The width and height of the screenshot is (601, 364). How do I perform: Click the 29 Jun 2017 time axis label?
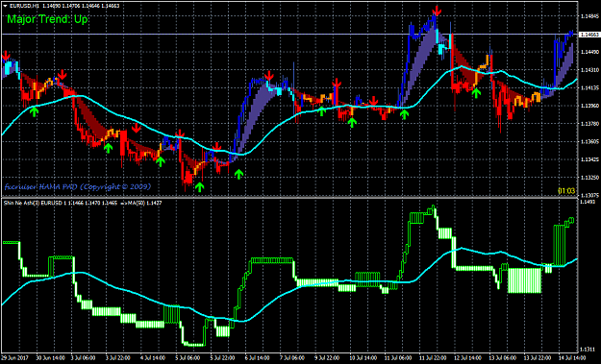(x=13, y=358)
